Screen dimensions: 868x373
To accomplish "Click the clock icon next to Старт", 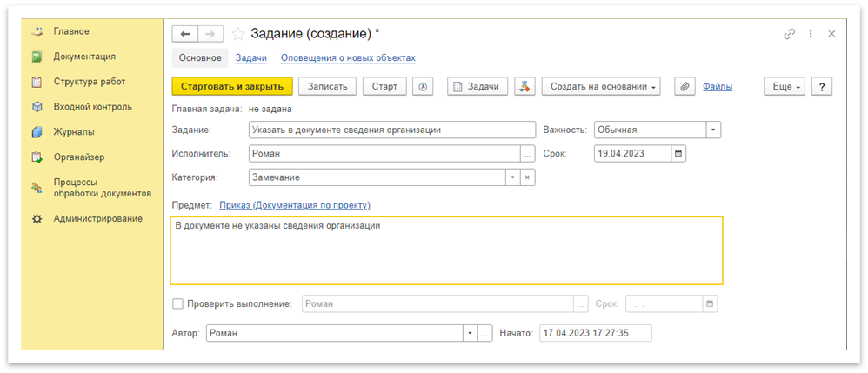I will click(x=423, y=87).
